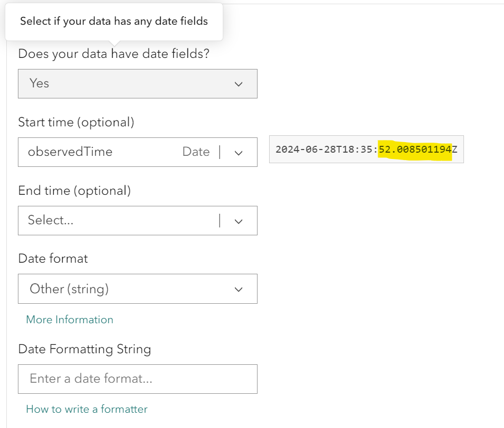Viewport: 504px width, 428px height.
Task: Click the highlighted seconds portion of the timestamp
Action: 414,150
